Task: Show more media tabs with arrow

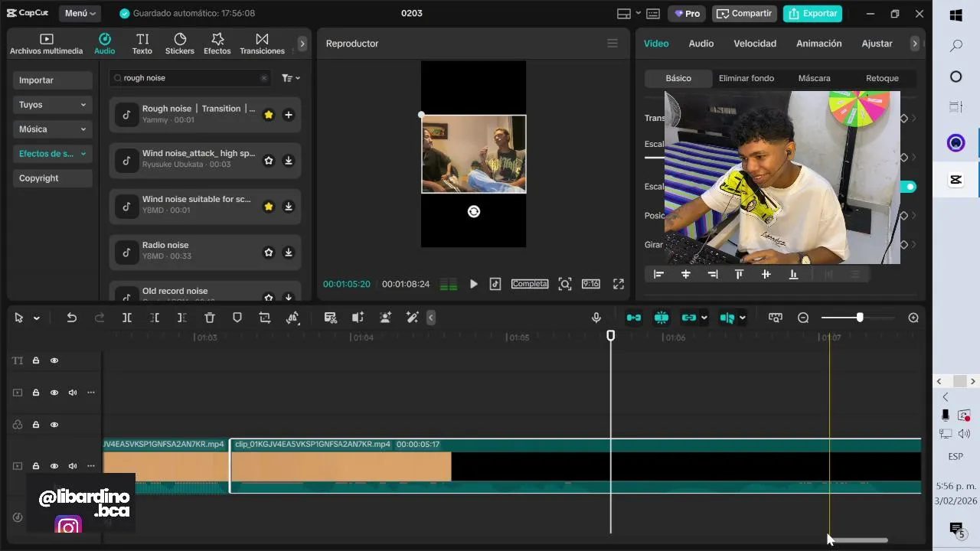Action: click(x=302, y=44)
